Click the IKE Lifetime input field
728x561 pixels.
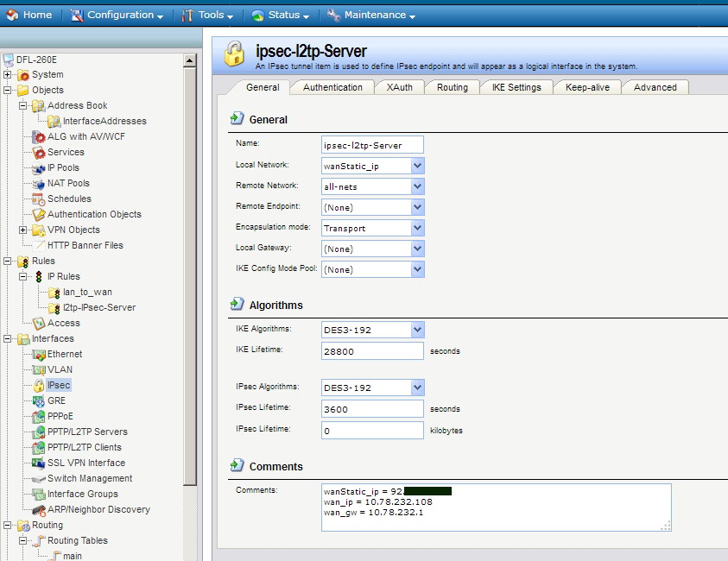coord(371,351)
